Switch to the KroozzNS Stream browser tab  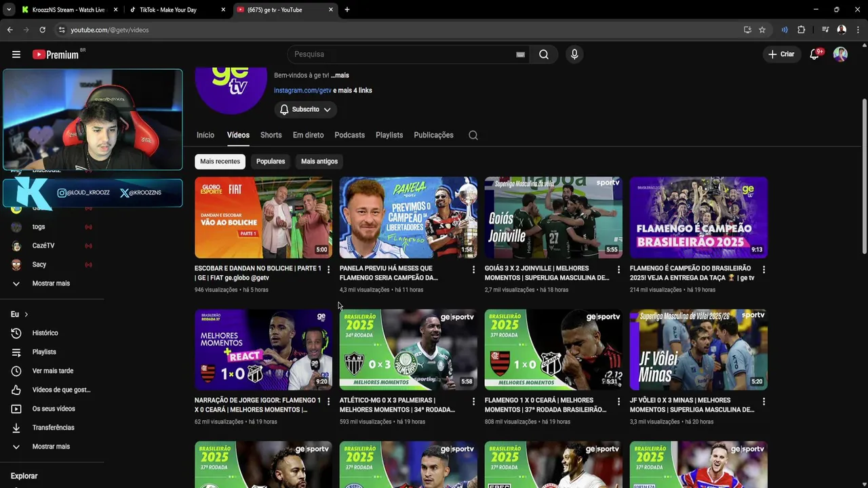(x=68, y=9)
